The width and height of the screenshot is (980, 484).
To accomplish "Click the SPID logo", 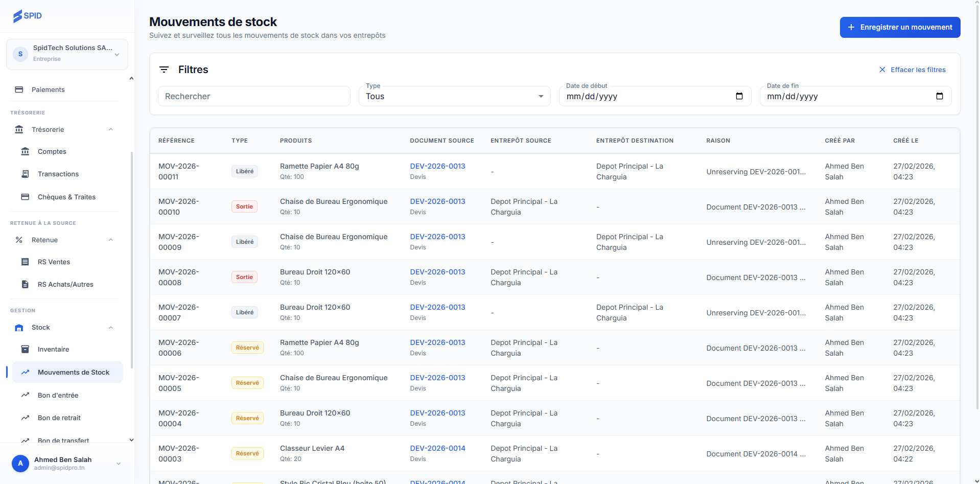I will tap(28, 16).
